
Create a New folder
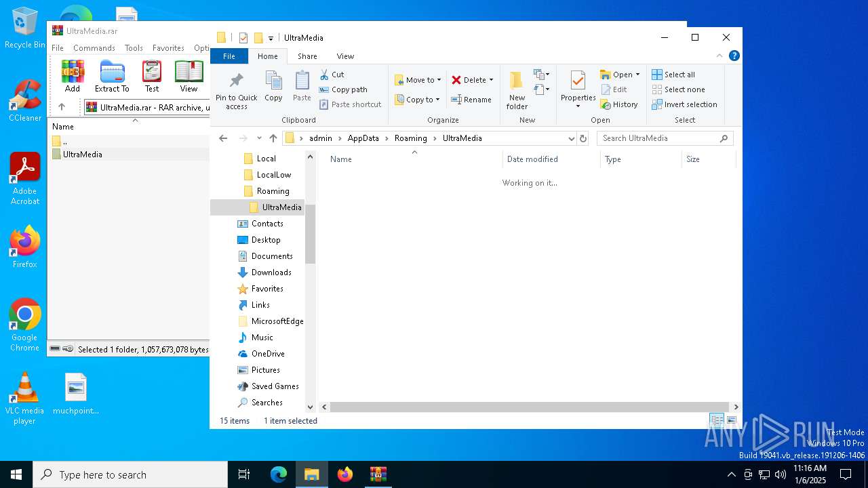tap(517, 90)
